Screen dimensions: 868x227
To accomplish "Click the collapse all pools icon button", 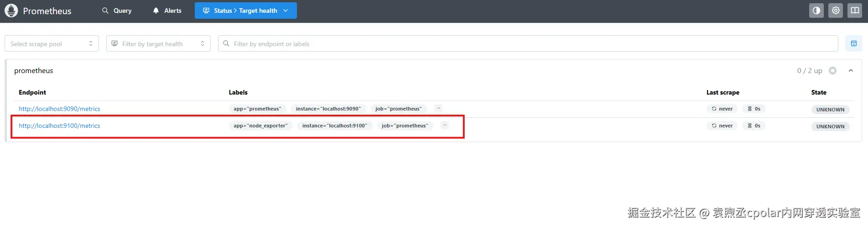I will click(854, 43).
